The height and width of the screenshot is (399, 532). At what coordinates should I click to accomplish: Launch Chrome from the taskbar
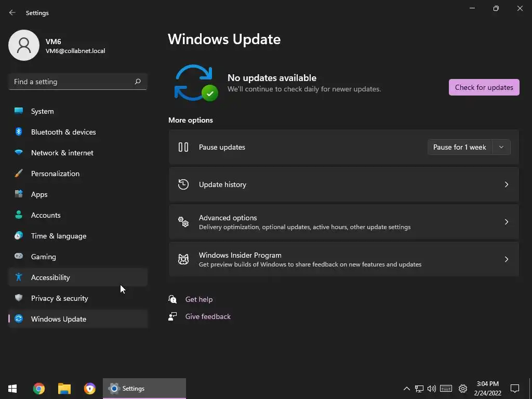point(38,389)
